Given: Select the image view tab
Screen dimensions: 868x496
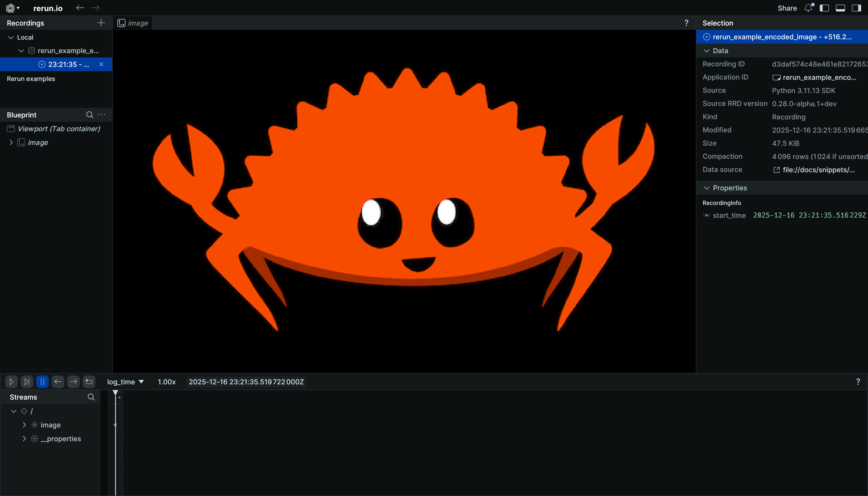Looking at the screenshot, I should pos(133,23).
